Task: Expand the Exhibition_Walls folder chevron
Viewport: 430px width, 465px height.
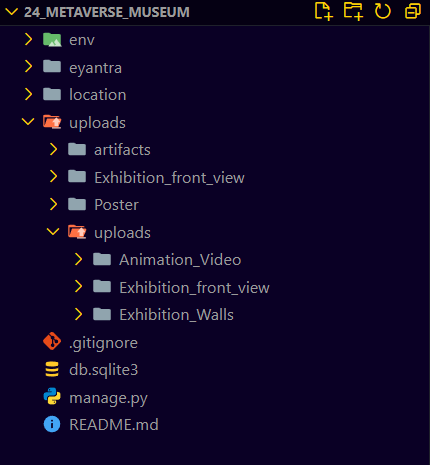Action: click(78, 314)
